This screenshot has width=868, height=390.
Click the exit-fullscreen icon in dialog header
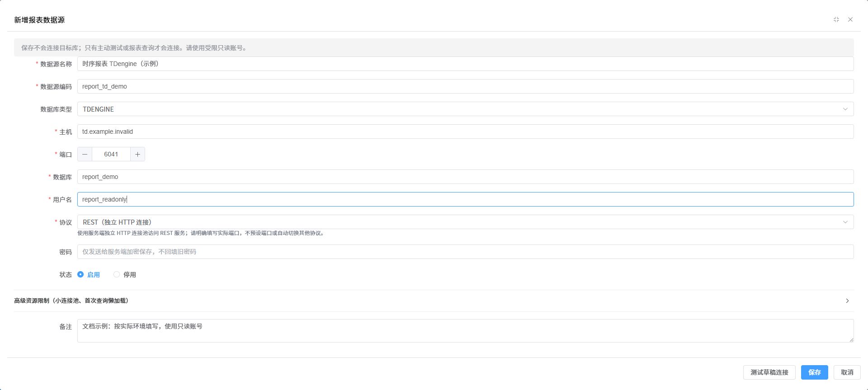click(836, 19)
